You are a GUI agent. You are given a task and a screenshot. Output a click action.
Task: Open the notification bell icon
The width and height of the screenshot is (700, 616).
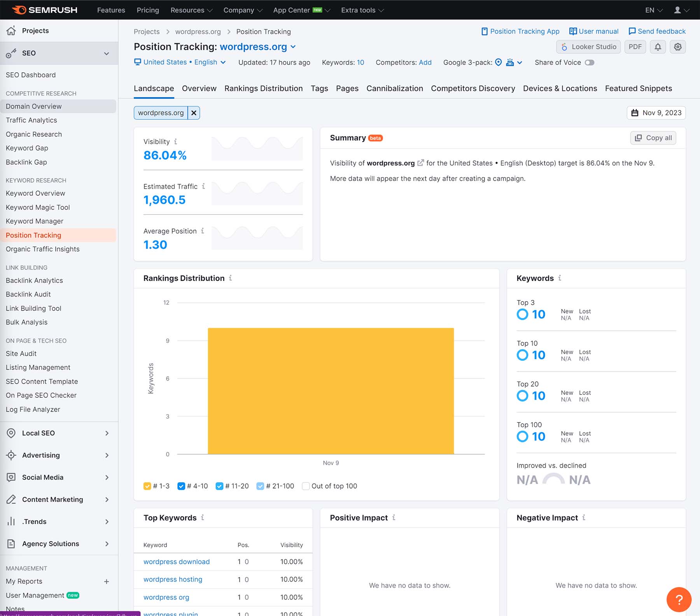(658, 47)
